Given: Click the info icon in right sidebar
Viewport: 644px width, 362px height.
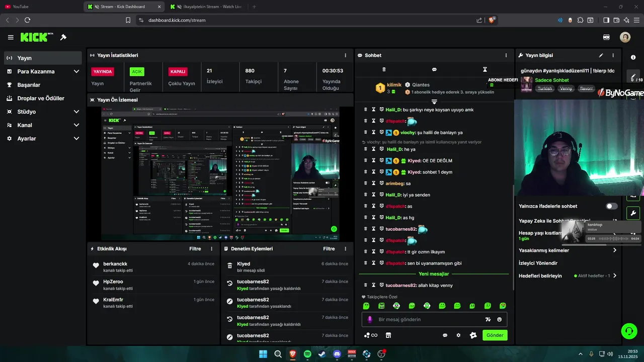Looking at the screenshot, I should pos(633,57).
